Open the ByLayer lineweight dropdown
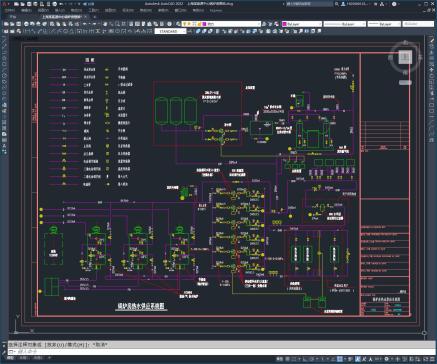This screenshot has height=364, width=437. point(398,24)
